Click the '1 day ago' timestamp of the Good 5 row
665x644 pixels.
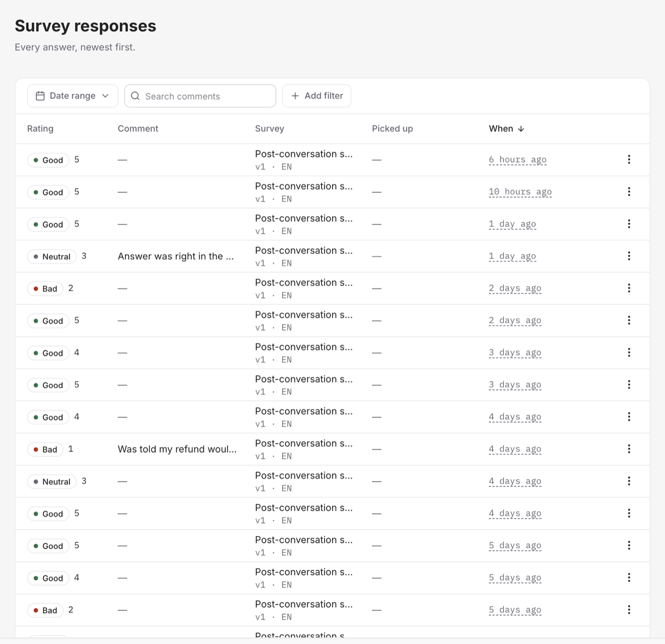coord(513,224)
